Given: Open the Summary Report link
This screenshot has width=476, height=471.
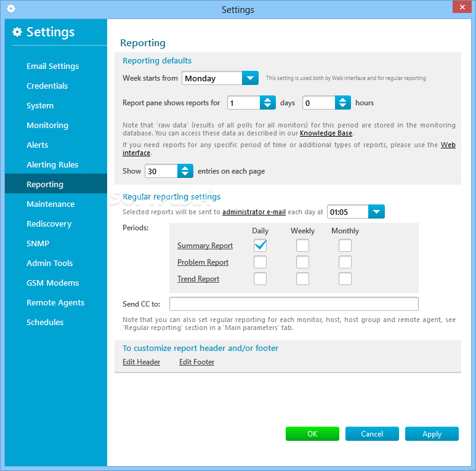Looking at the screenshot, I should [205, 246].
